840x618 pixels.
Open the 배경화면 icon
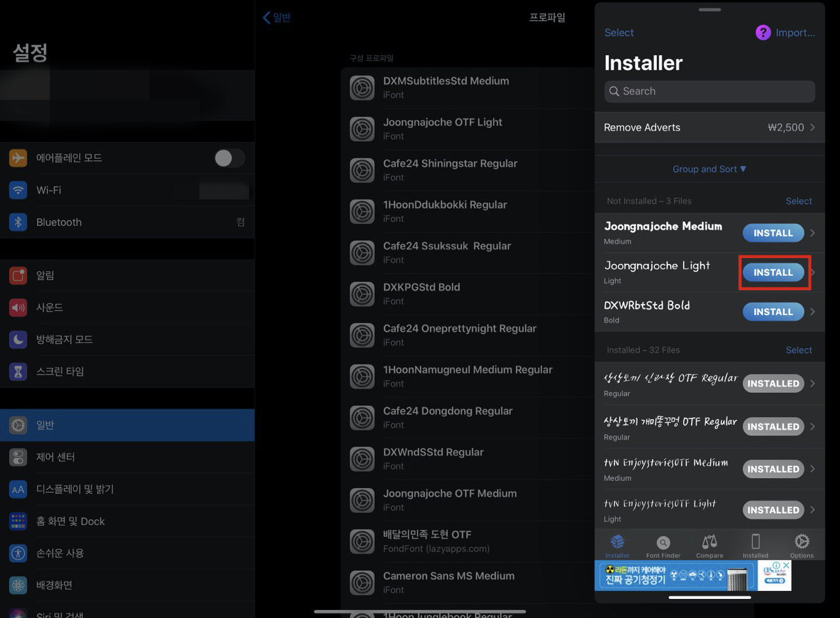tap(18, 585)
